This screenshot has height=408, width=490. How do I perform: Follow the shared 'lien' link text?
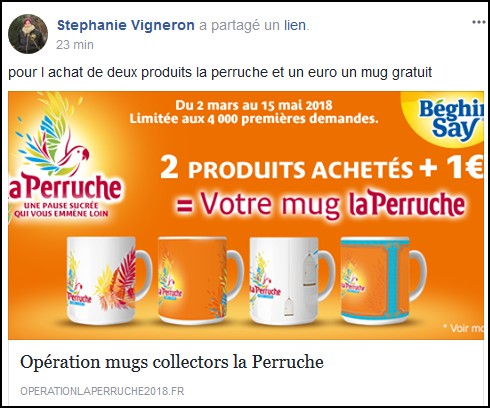pos(295,25)
